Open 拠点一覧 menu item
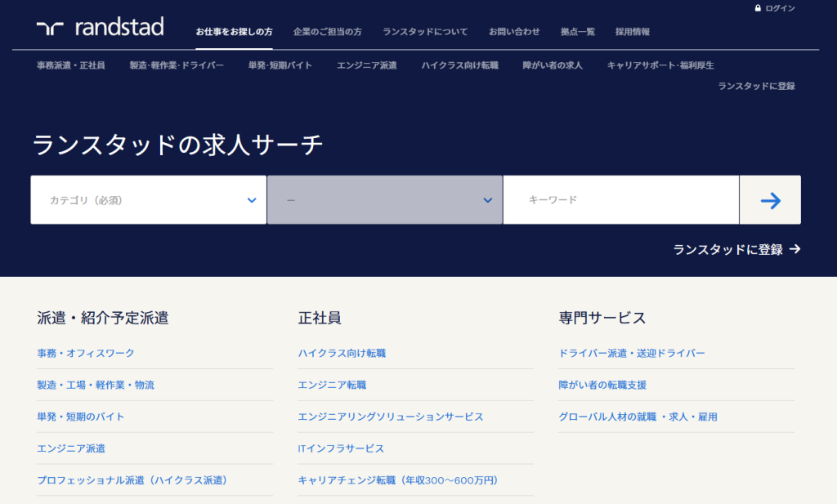The width and height of the screenshot is (837, 504). click(578, 32)
